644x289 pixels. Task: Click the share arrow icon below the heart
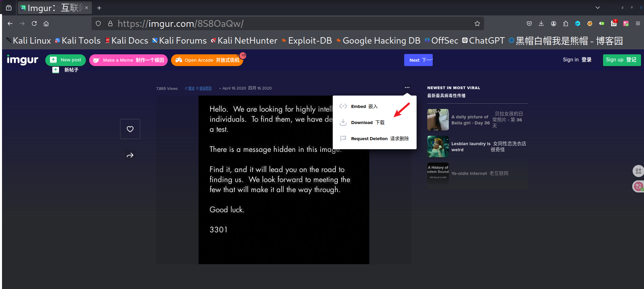130,155
